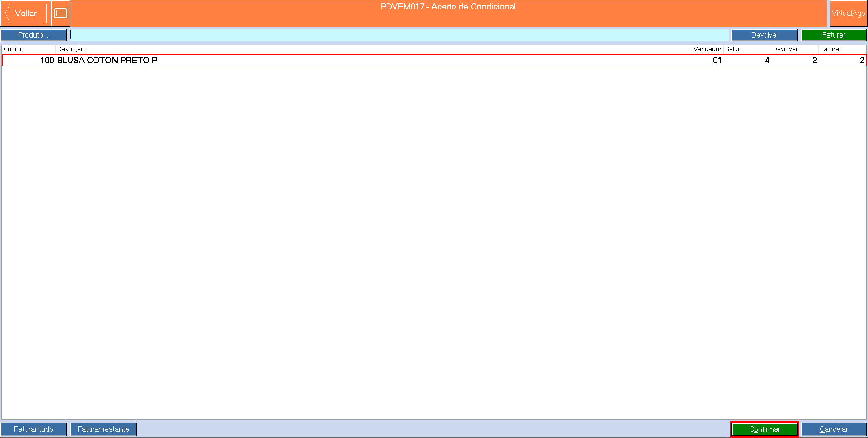Image resolution: width=868 pixels, height=438 pixels.
Task: Click the Faturar tudo button
Action: [x=34, y=429]
